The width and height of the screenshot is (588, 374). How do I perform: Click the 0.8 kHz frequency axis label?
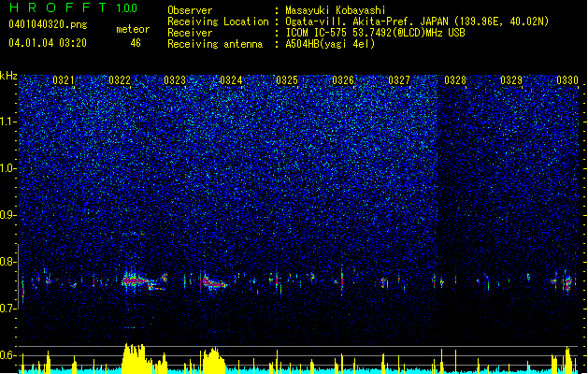(x=7, y=262)
